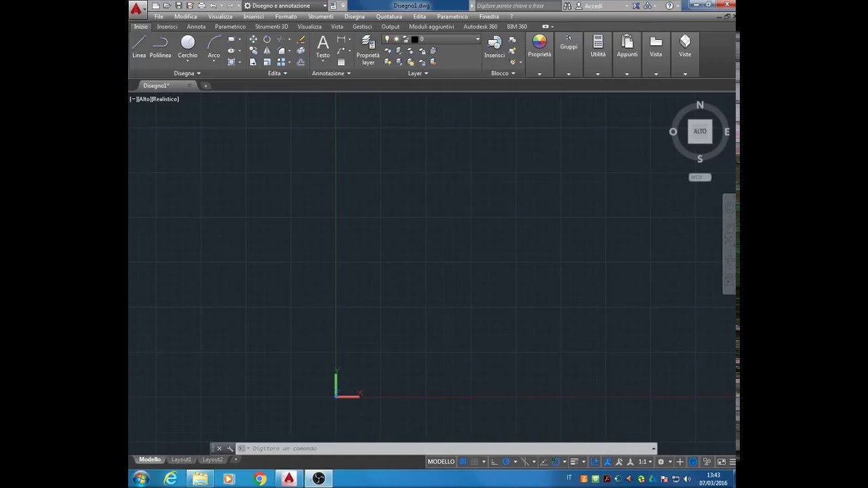Click the Move tool icon in Edita
Viewport: 868px width, 488px height.
[x=253, y=39]
